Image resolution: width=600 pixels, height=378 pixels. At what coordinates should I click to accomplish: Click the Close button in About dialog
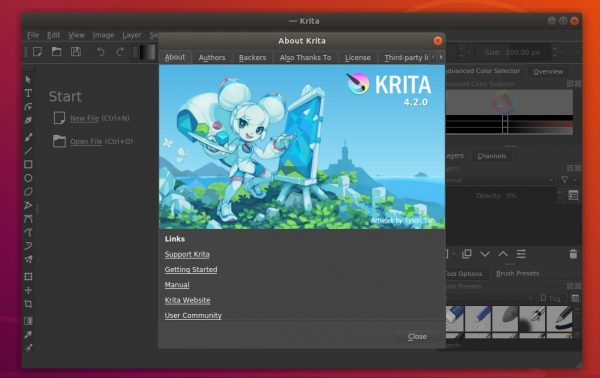coord(417,337)
